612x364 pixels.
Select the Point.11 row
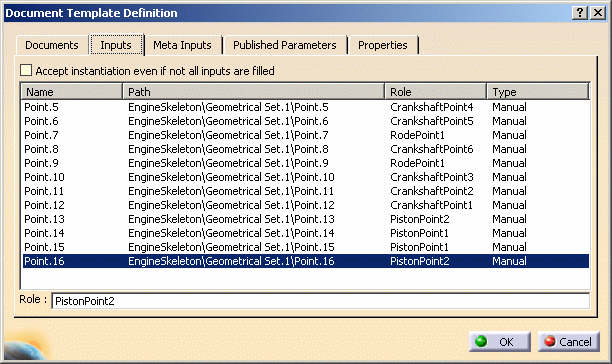click(x=306, y=191)
